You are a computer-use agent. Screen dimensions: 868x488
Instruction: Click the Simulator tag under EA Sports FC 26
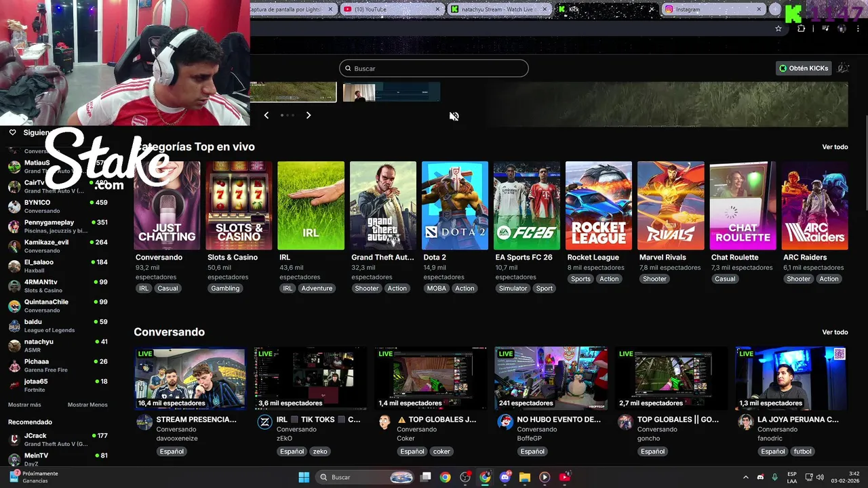[513, 288]
